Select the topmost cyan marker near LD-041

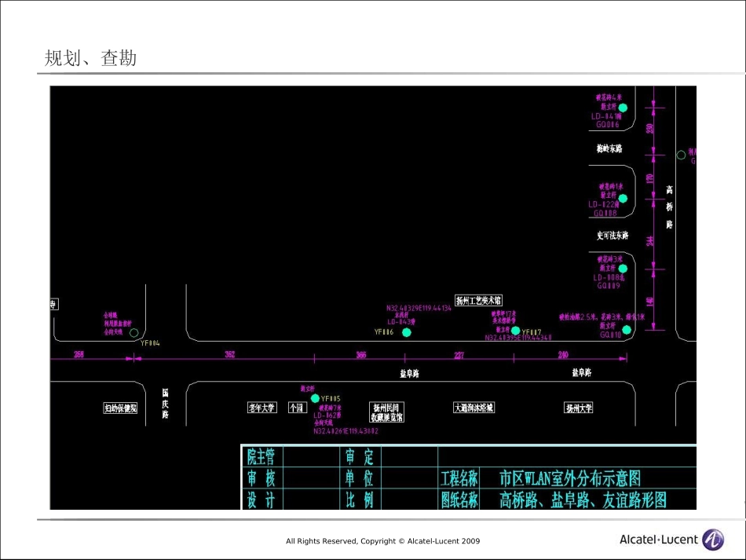coord(623,108)
